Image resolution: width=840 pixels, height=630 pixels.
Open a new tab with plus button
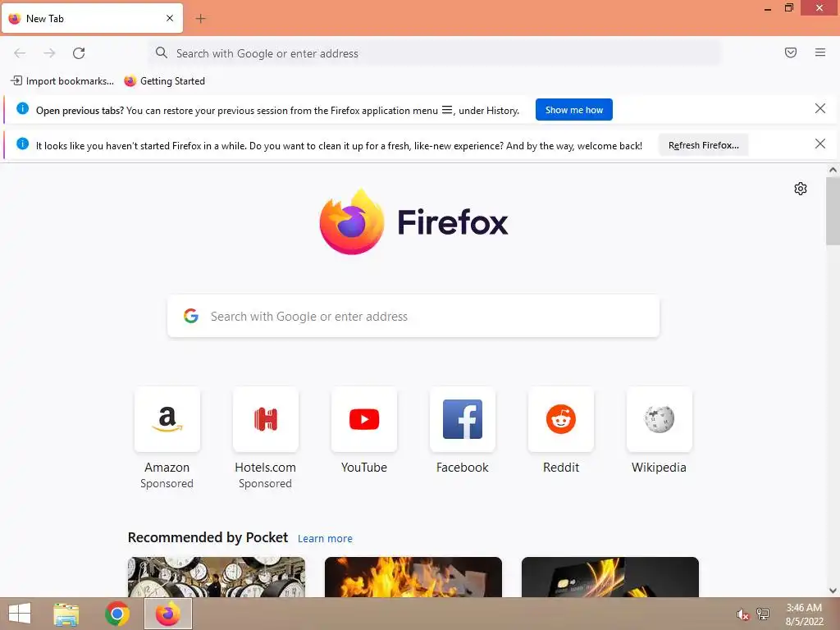[200, 19]
